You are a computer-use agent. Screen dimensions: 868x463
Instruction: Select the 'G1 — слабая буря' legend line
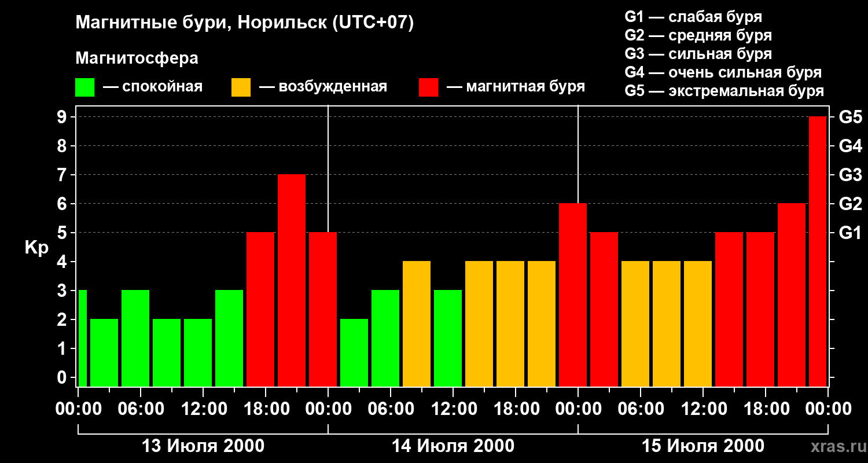click(693, 17)
